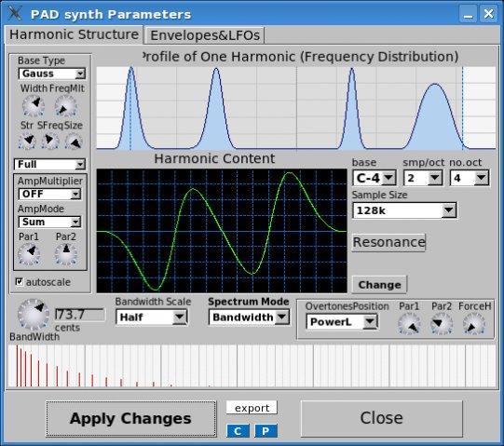The image size is (504, 446).
Task: Click the Resonance button
Action: tap(388, 242)
